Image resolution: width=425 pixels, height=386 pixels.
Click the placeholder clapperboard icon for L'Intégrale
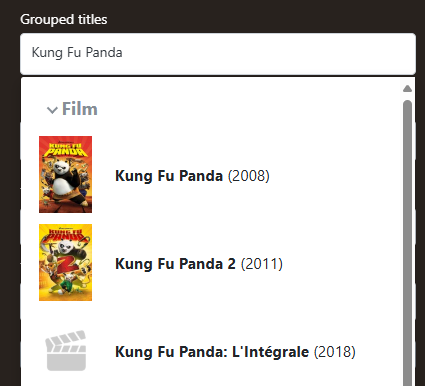tap(66, 351)
